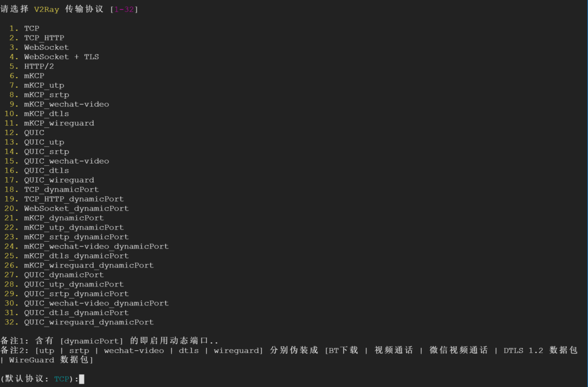Click "23. mKCP_srtp_dynamicPort" line
Image resolution: width=588 pixels, height=387 pixels.
(x=67, y=237)
